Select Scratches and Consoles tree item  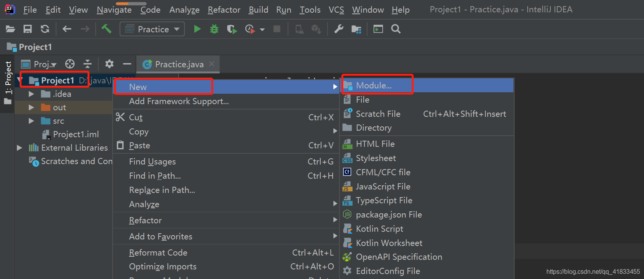click(70, 161)
